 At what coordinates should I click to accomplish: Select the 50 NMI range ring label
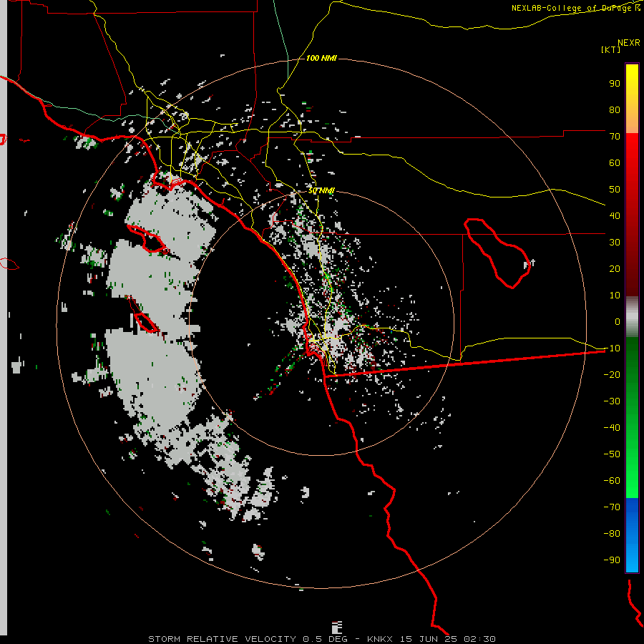[321, 190]
